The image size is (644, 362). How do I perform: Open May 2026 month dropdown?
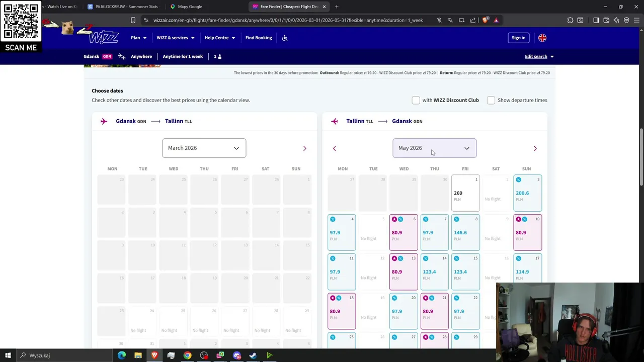click(x=434, y=148)
